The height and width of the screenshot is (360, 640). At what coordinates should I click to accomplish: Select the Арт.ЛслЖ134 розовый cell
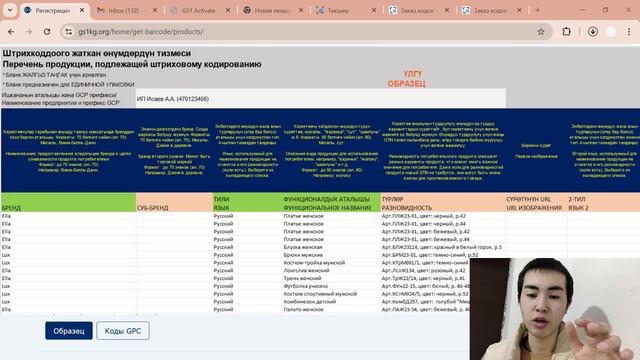[x=425, y=270]
